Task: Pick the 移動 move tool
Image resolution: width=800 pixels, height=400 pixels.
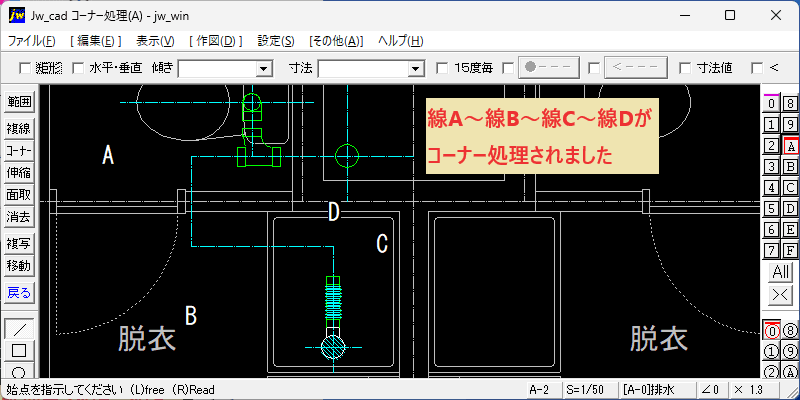Action: pyautogui.click(x=19, y=266)
